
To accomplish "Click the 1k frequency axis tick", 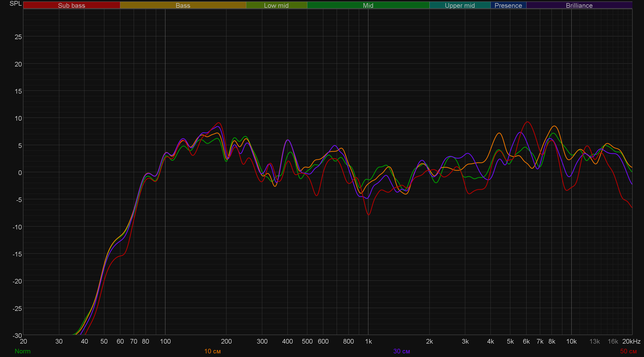I will 368,341.
